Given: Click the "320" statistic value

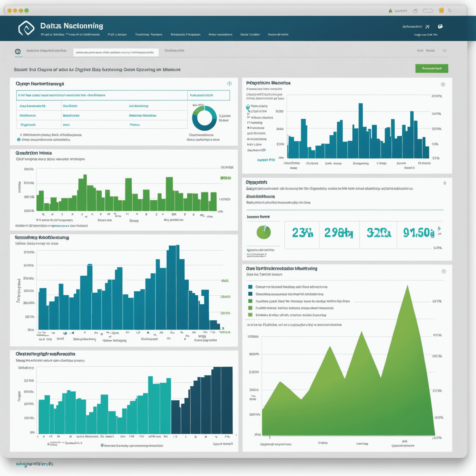Looking at the screenshot, I should click(379, 233).
